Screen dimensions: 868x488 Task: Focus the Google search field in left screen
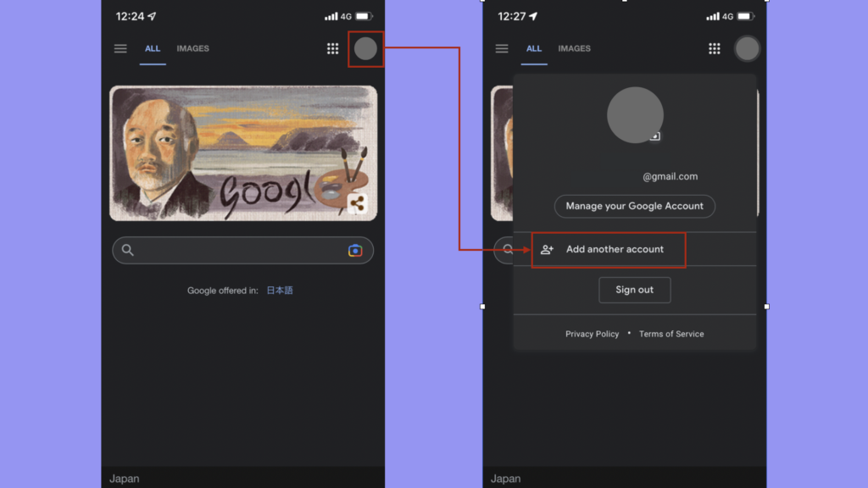(x=242, y=250)
